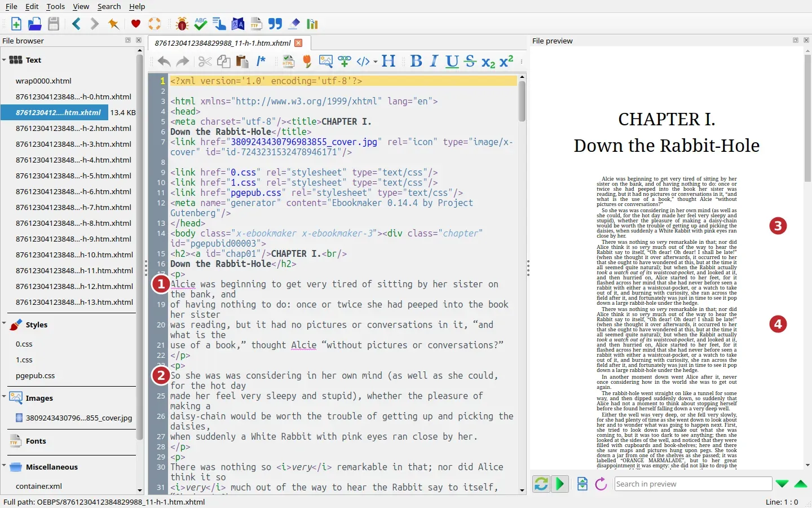Select pgepub.css in the Styles list
Viewport: 812px width, 508px height.
point(36,375)
